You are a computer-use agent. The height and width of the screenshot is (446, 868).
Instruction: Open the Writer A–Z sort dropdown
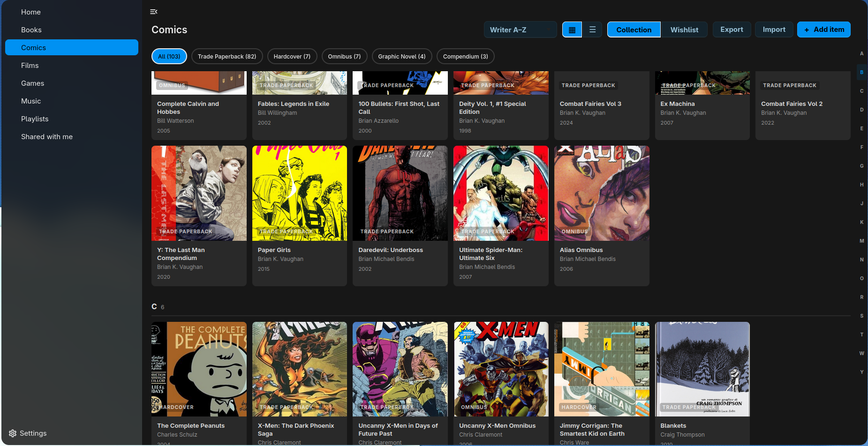(521, 30)
